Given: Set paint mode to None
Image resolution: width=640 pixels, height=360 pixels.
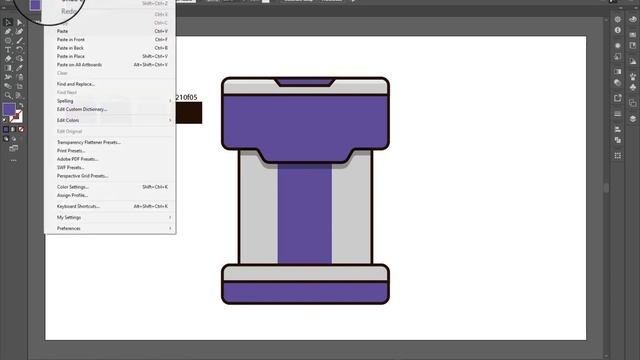Looking at the screenshot, I should point(21,129).
